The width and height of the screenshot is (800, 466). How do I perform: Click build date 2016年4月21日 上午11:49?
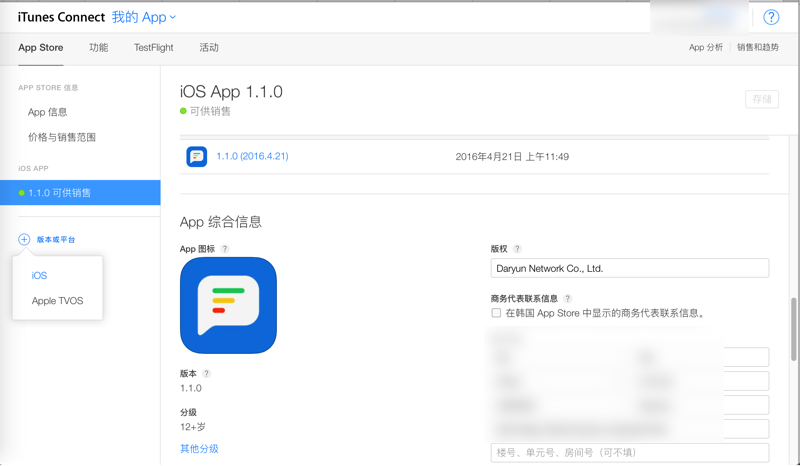tap(512, 157)
